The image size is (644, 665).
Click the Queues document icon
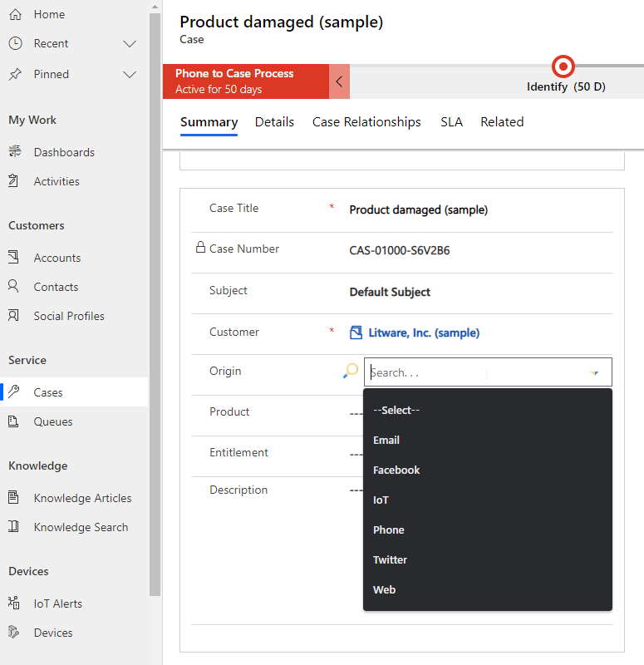pyautogui.click(x=13, y=421)
